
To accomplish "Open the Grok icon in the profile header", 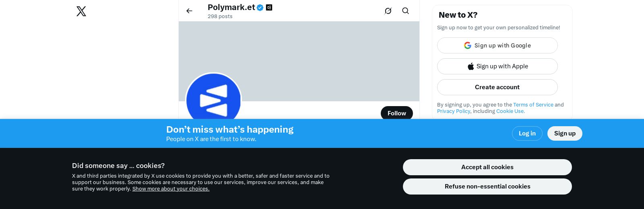I will [x=388, y=11].
